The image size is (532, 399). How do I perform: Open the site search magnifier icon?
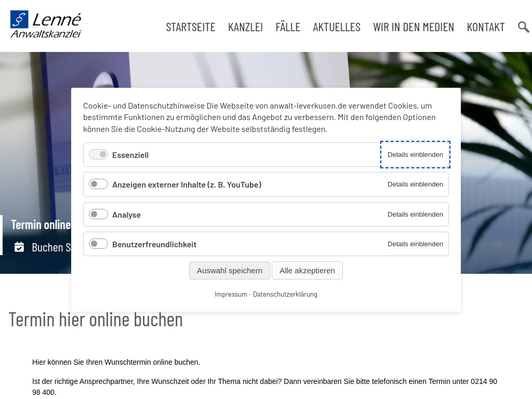point(524,26)
